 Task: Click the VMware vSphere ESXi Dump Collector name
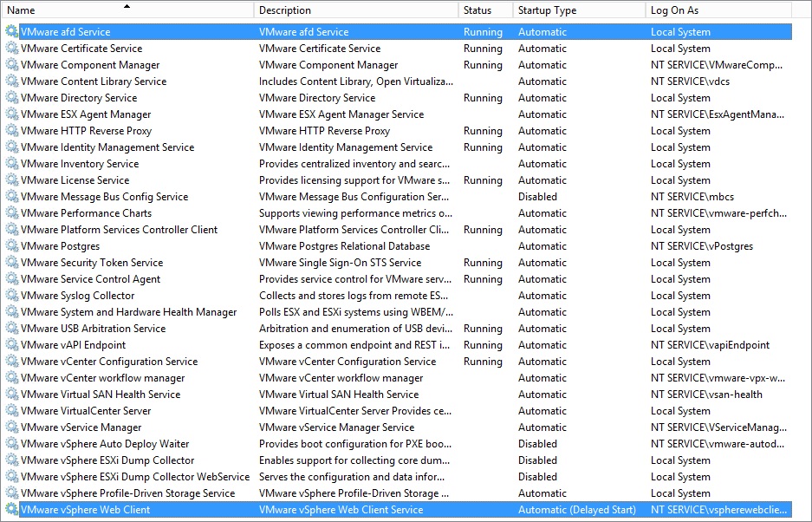[x=107, y=460]
